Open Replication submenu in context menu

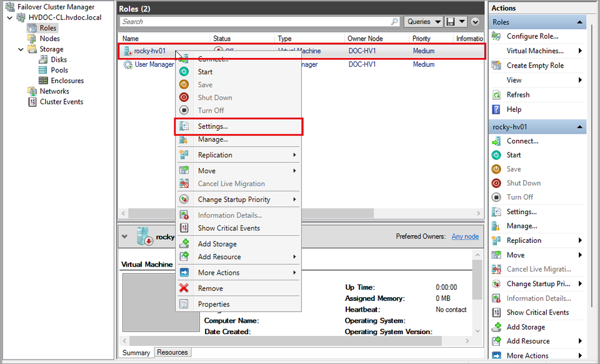coord(238,155)
